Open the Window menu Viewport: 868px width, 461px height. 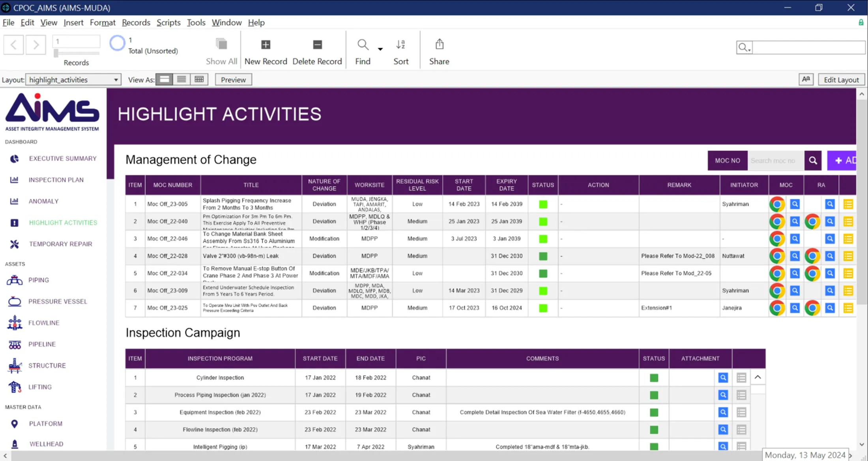pos(226,22)
